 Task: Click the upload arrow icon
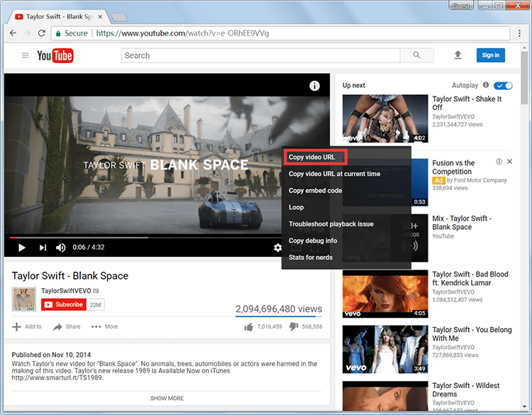[458, 55]
